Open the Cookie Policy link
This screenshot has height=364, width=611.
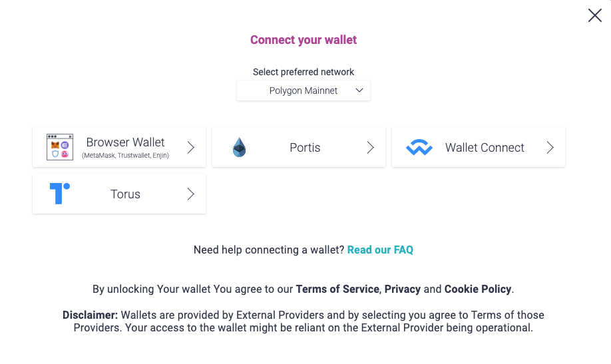click(477, 289)
